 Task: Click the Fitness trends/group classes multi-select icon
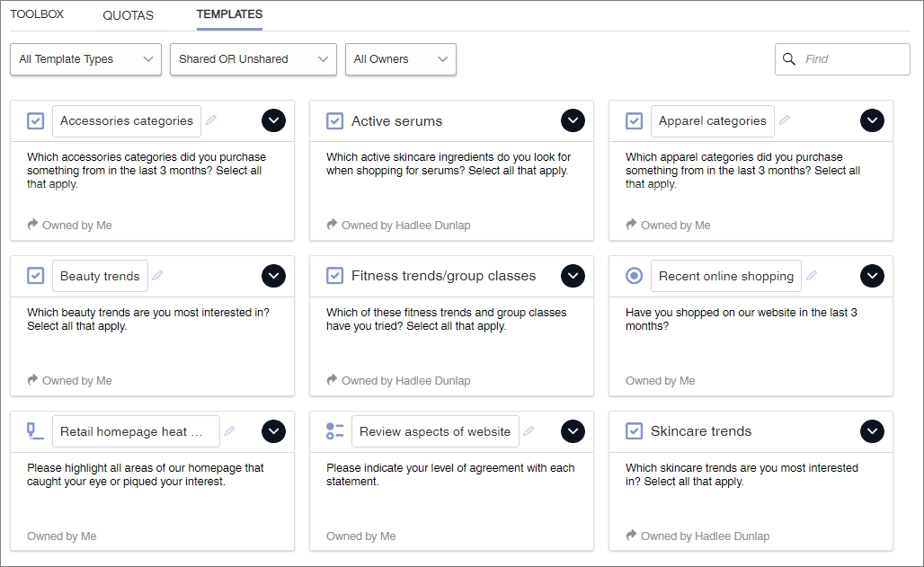pyautogui.click(x=334, y=276)
